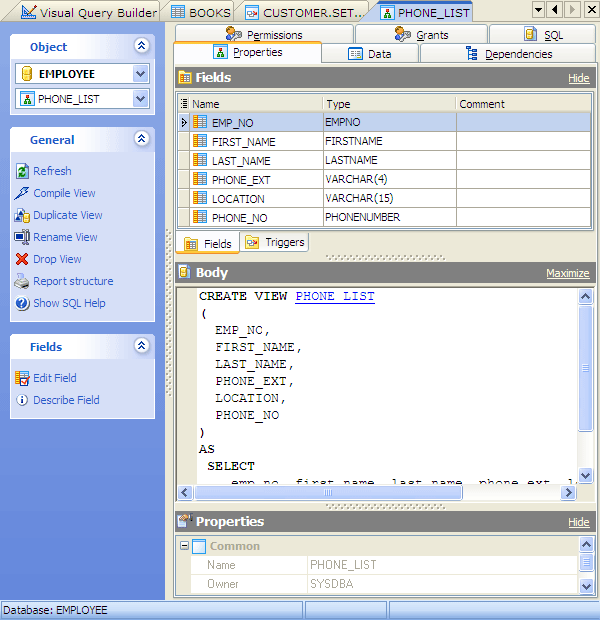
Task: Switch to the Triggers sub-tab
Action: point(275,242)
